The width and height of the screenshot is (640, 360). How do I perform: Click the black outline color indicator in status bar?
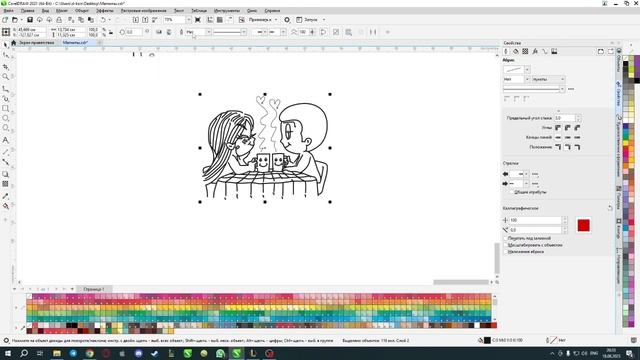click(487, 340)
